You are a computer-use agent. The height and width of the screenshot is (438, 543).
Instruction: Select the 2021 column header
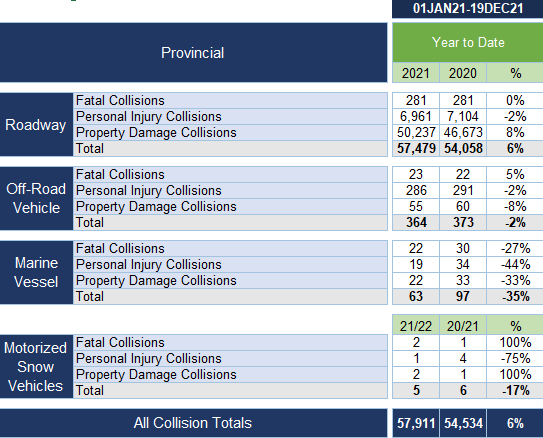416,73
